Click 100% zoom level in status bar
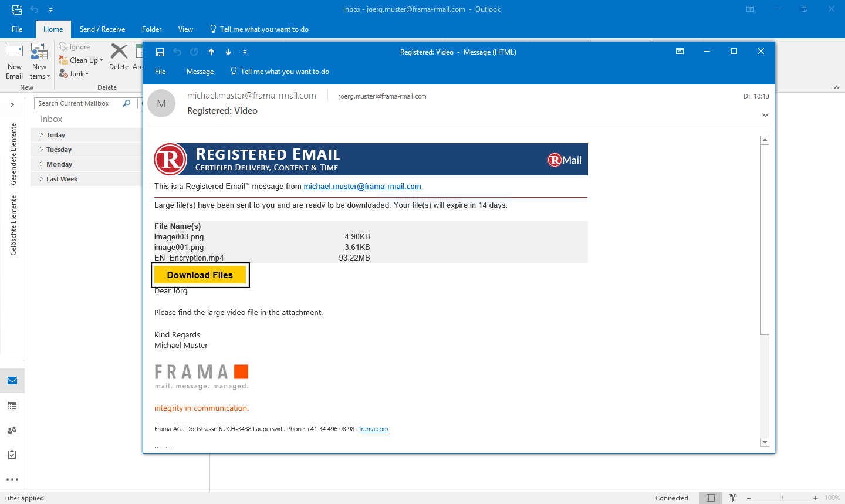 832,498
